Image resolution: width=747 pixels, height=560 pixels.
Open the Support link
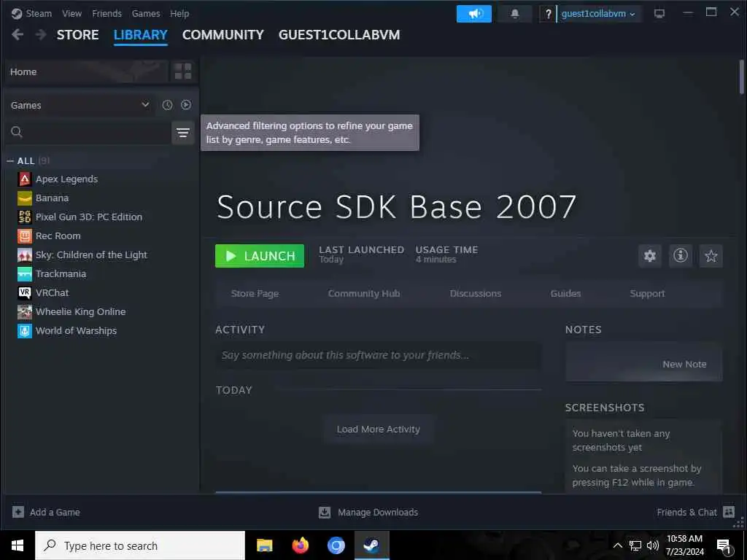[647, 293]
